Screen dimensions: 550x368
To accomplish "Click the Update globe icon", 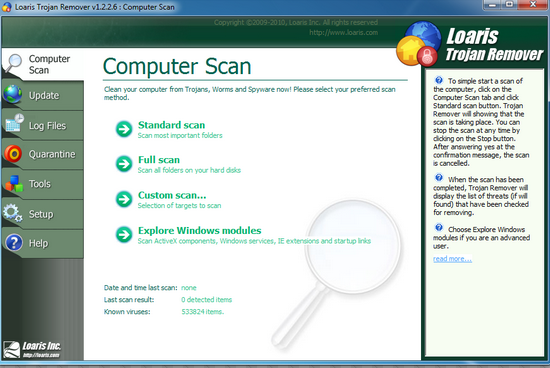I will pyautogui.click(x=13, y=94).
